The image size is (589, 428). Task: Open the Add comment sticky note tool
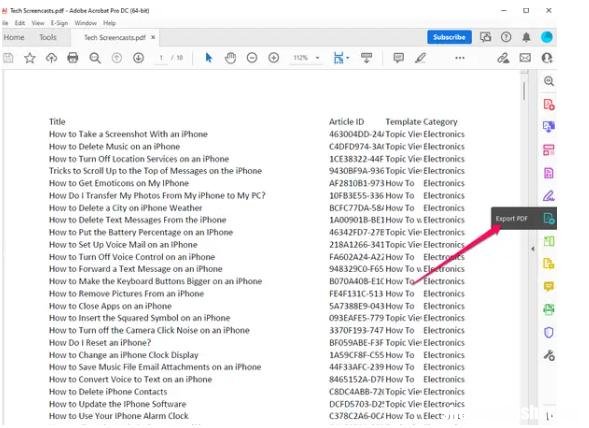pyautogui.click(x=398, y=58)
